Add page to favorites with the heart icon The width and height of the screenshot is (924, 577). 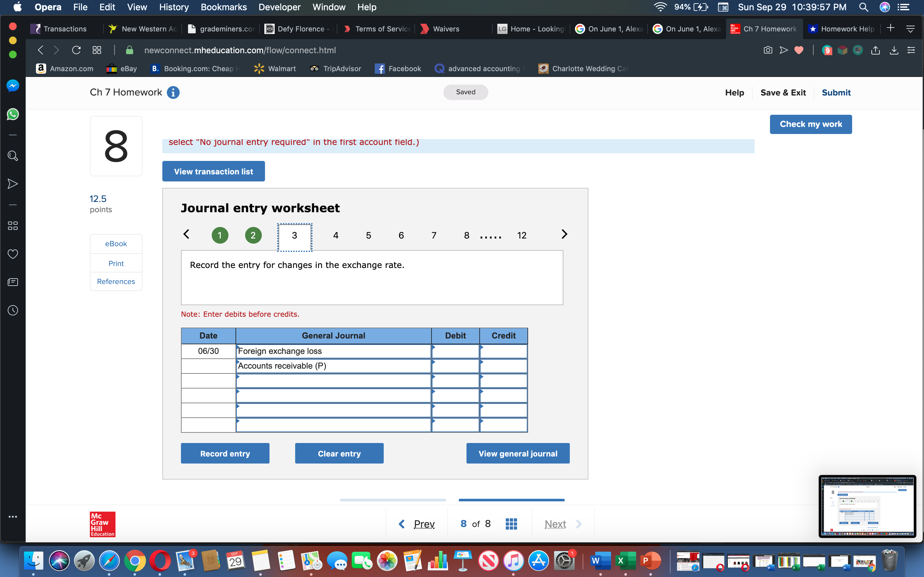(799, 50)
